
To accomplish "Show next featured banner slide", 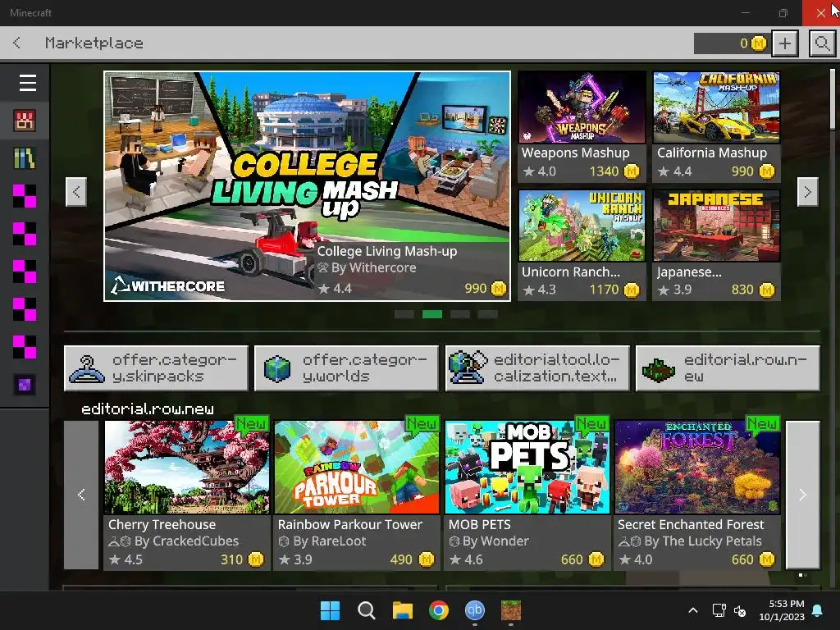I will [807, 192].
